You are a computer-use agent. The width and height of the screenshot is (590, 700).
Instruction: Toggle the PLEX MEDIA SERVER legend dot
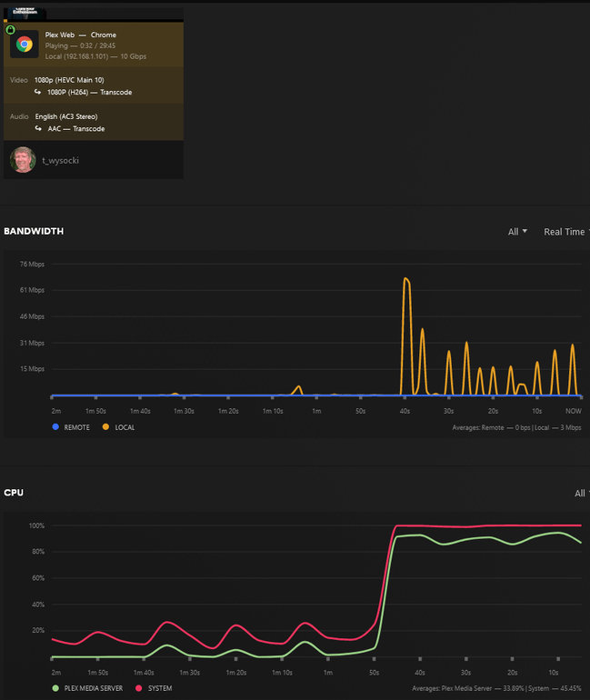[x=55, y=688]
